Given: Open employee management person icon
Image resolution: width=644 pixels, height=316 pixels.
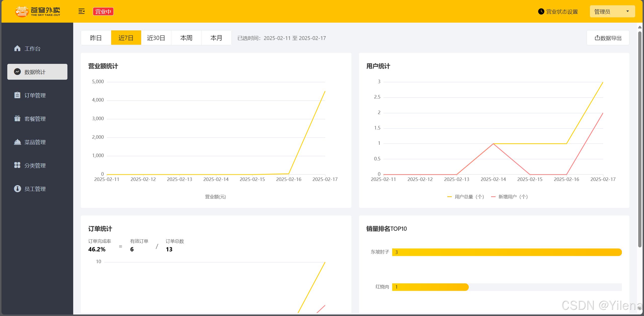Looking at the screenshot, I should [17, 189].
